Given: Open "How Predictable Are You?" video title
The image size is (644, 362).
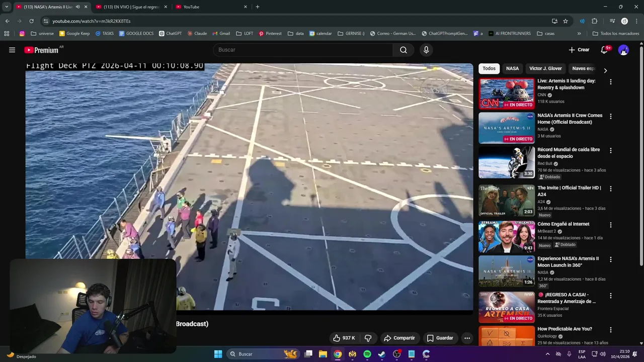Looking at the screenshot, I should (565, 329).
